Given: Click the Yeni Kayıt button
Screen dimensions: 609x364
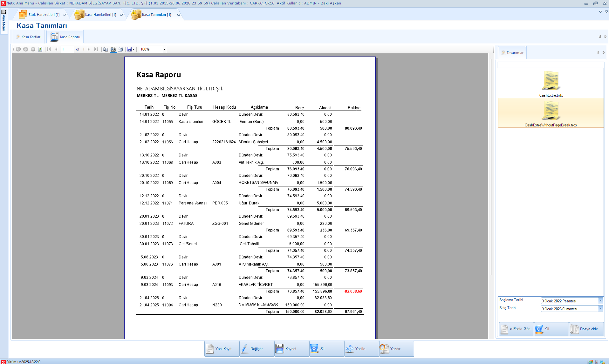Looking at the screenshot, I should pyautogui.click(x=222, y=349).
